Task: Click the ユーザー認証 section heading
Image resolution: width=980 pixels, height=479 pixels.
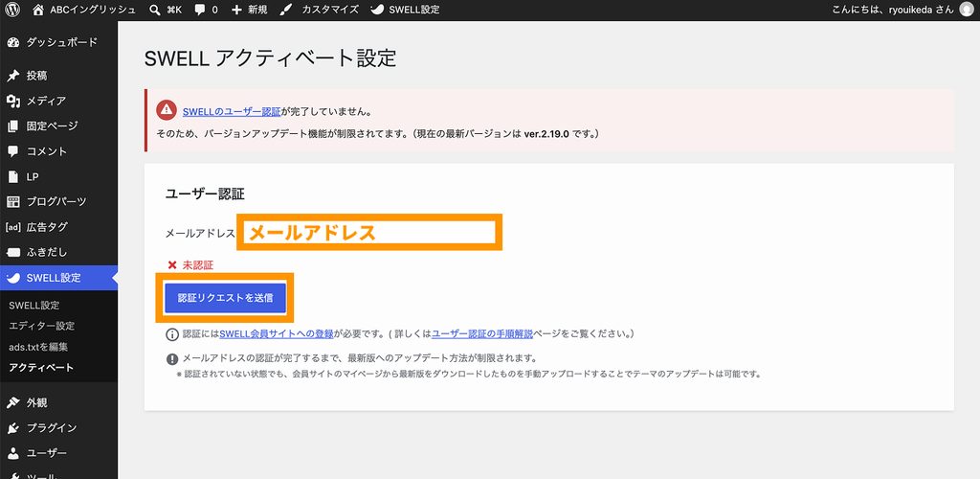Action: (x=205, y=194)
